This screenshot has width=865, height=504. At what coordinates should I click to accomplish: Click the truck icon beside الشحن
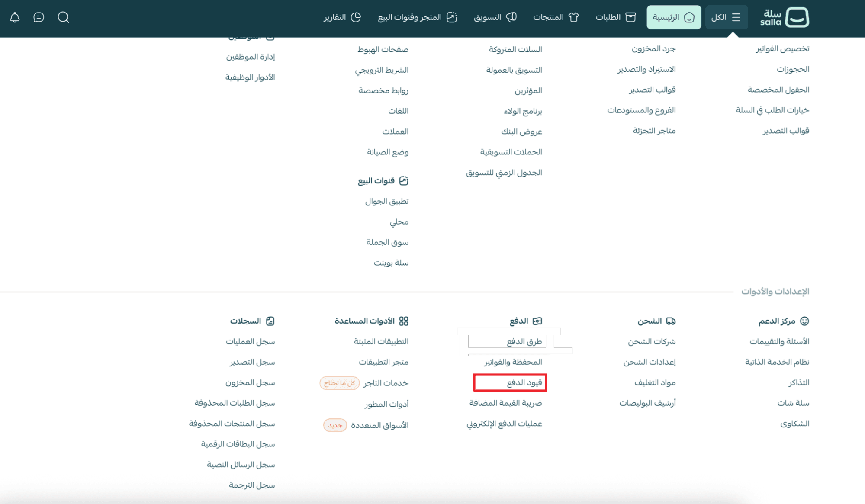coord(671,321)
